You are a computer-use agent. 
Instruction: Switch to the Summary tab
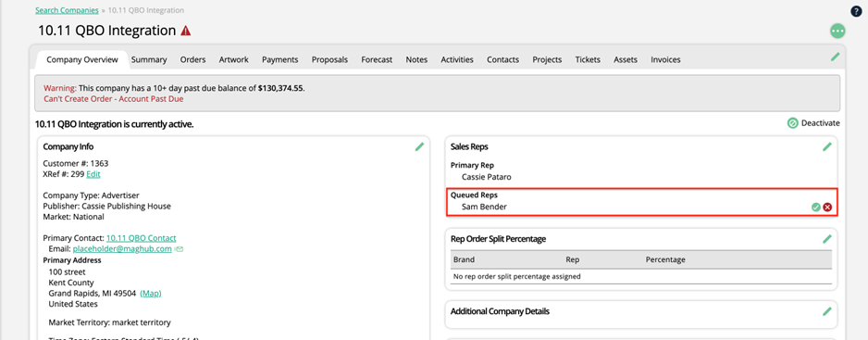(x=149, y=60)
